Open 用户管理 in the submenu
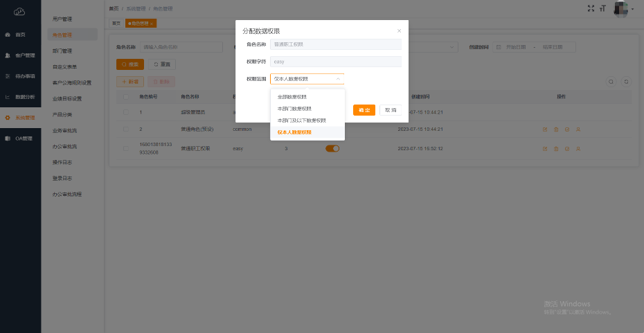Image resolution: width=644 pixels, height=333 pixels. [62, 19]
